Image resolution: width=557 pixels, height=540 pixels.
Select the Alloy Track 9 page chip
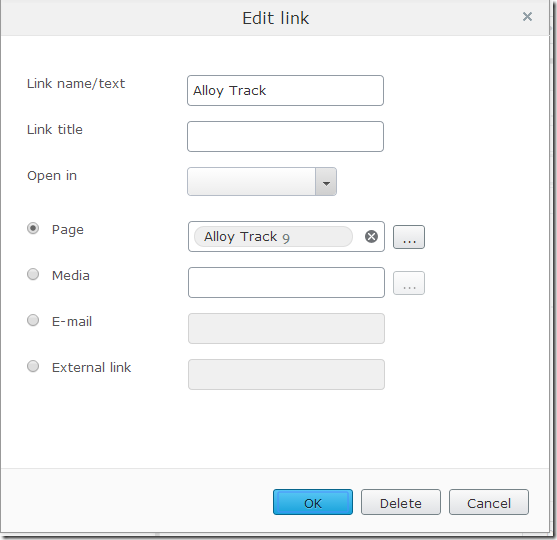tap(273, 237)
